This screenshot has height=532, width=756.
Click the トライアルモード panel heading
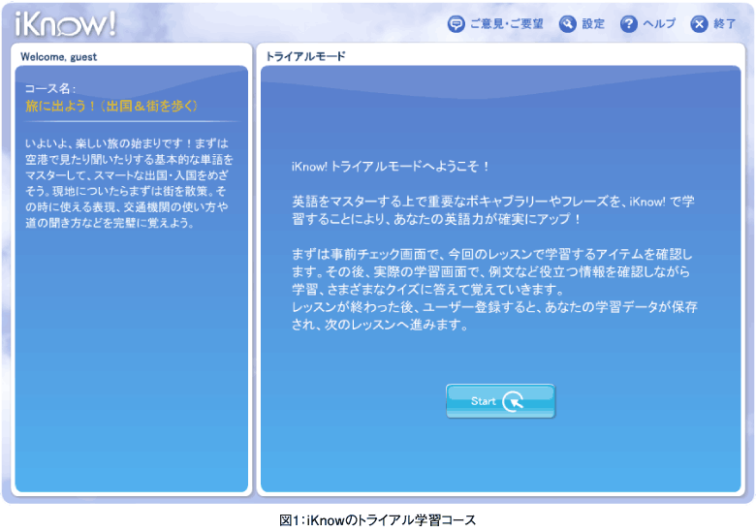pos(305,56)
